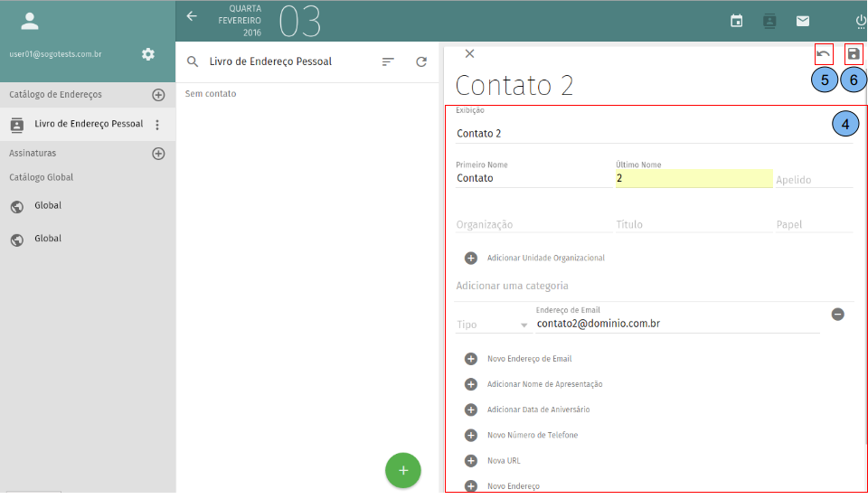Add a new address book in Catálogo de Endereços
868x499 pixels.
(x=158, y=95)
